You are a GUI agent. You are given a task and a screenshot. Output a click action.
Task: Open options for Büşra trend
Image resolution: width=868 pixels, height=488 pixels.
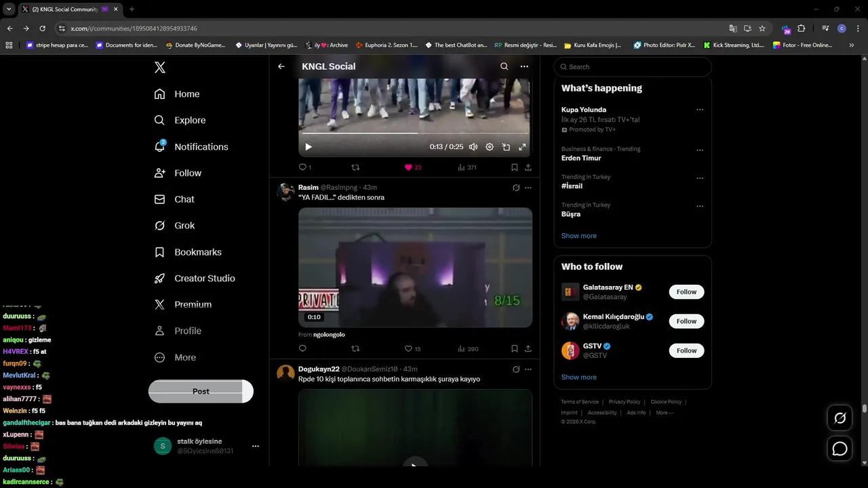(x=700, y=206)
